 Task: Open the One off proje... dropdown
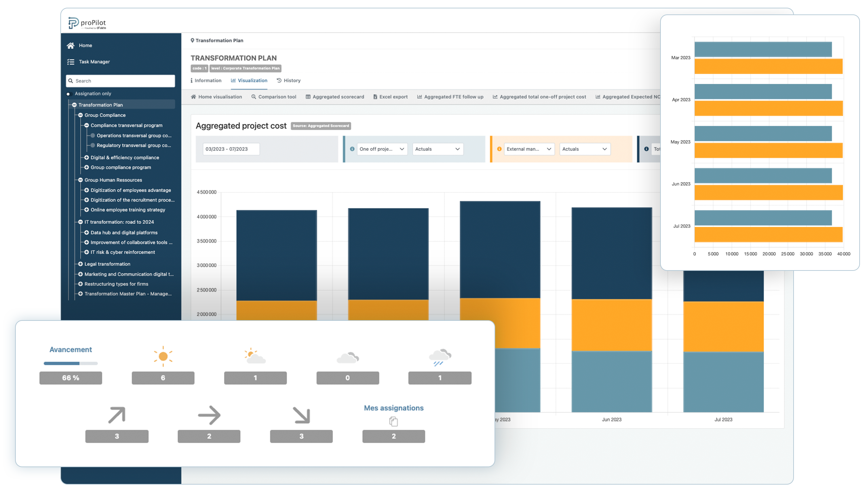[382, 149]
